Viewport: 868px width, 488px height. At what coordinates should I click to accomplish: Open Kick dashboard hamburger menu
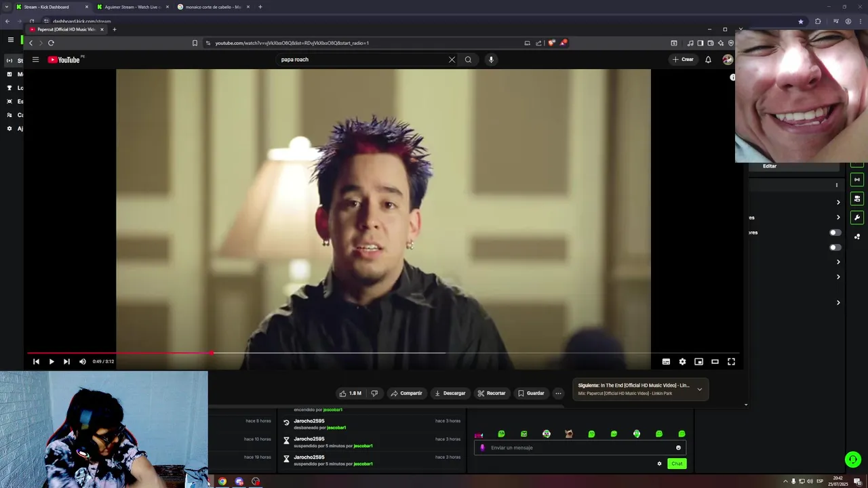pos(10,40)
